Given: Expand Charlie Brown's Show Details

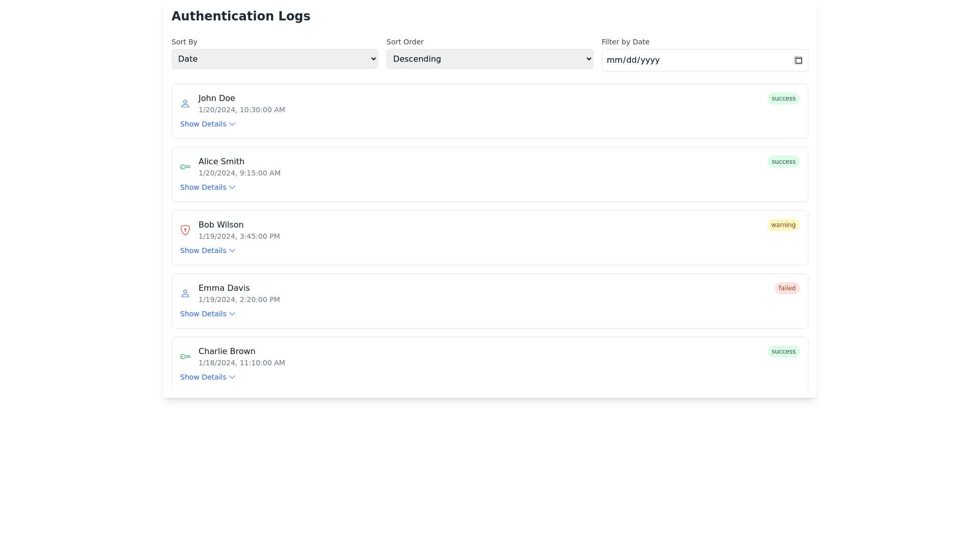Looking at the screenshot, I should click(x=207, y=377).
